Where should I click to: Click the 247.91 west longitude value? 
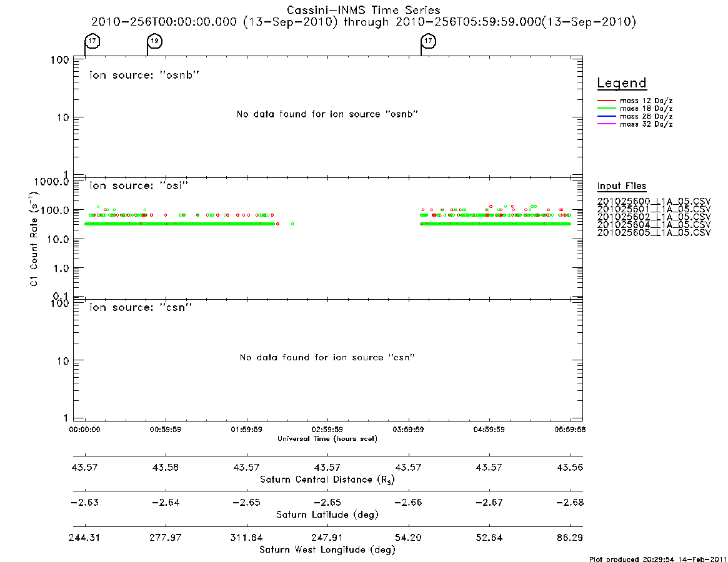click(327, 538)
